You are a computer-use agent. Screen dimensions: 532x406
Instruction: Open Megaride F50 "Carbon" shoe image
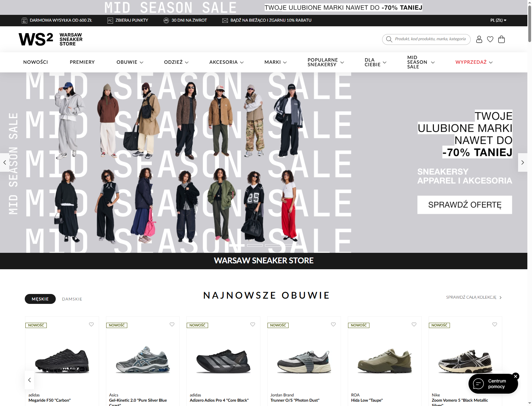62,361
